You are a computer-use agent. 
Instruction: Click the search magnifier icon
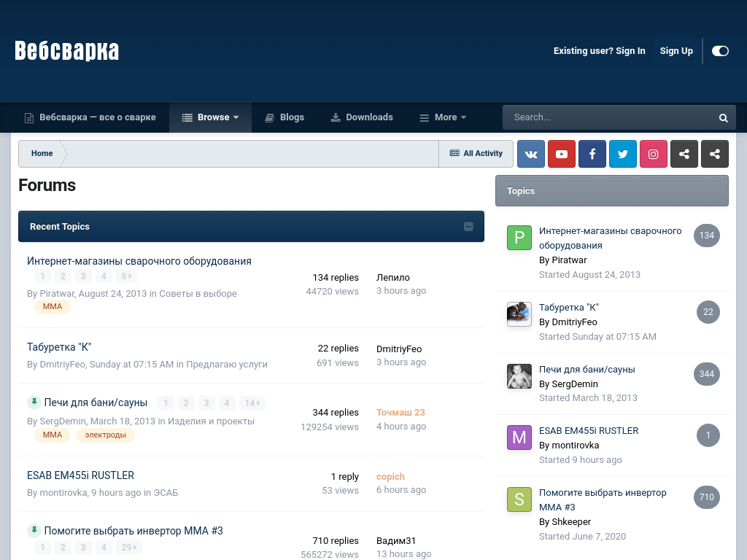click(x=723, y=117)
